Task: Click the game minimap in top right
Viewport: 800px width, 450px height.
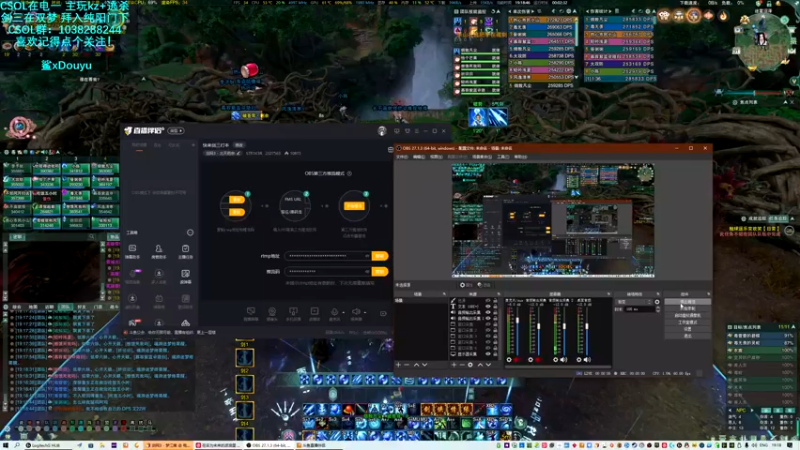Action: coord(764,40)
